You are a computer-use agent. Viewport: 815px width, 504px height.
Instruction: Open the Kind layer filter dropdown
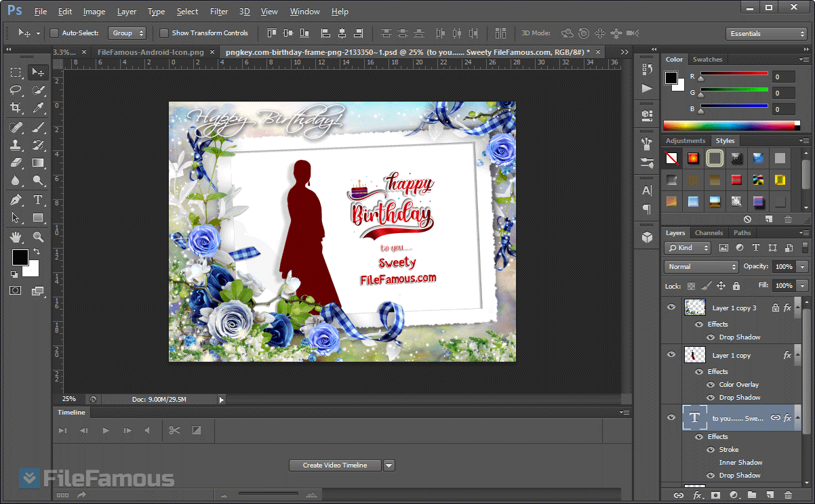click(x=688, y=248)
